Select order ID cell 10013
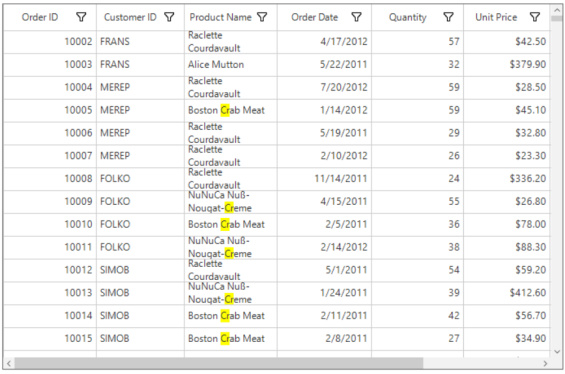The height and width of the screenshot is (374, 565). (x=50, y=293)
